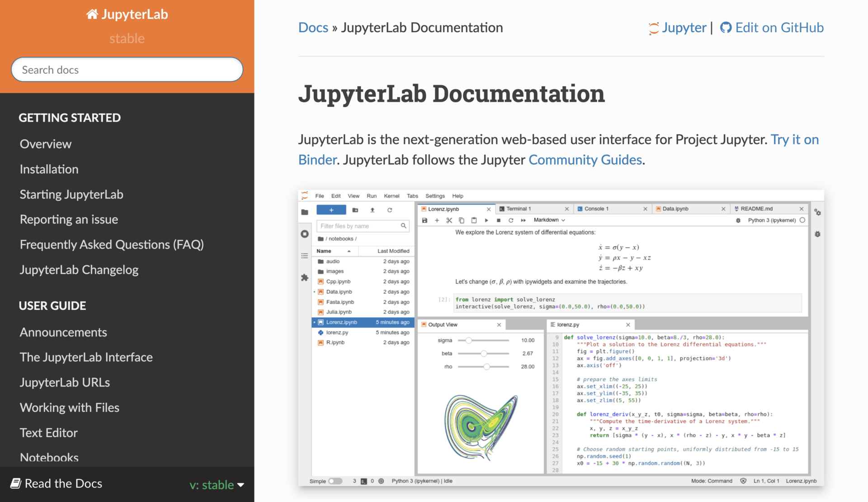Viewport: 868px width, 502px height.
Task: Click the save notebook icon in Lorenz toolbar
Action: pyautogui.click(x=425, y=220)
